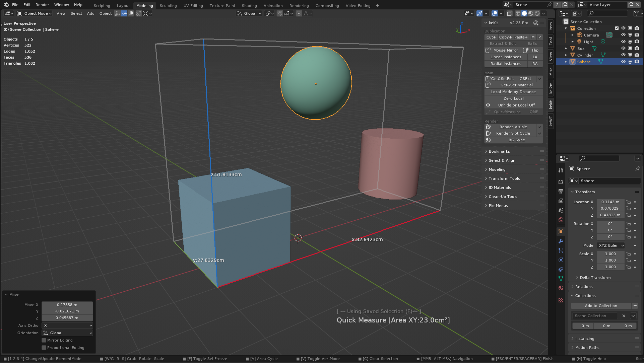Expand the Bookmarks panel in keKit

pyautogui.click(x=499, y=151)
